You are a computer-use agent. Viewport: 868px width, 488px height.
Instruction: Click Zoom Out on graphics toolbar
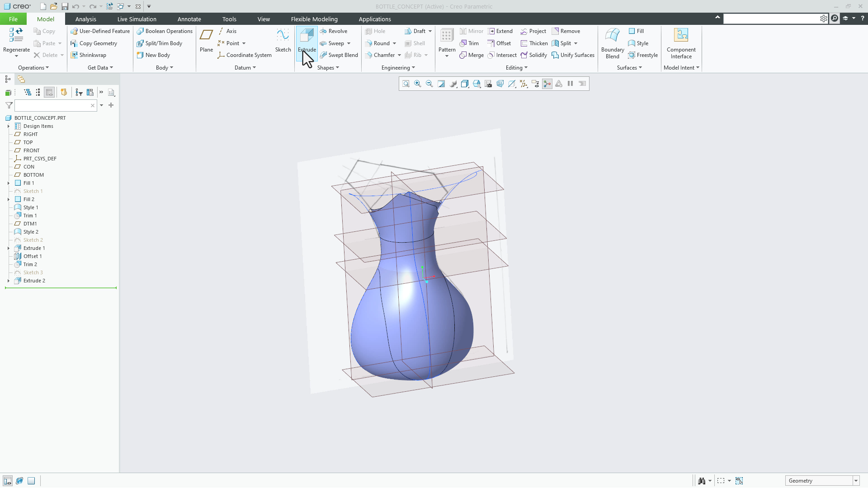[429, 84]
